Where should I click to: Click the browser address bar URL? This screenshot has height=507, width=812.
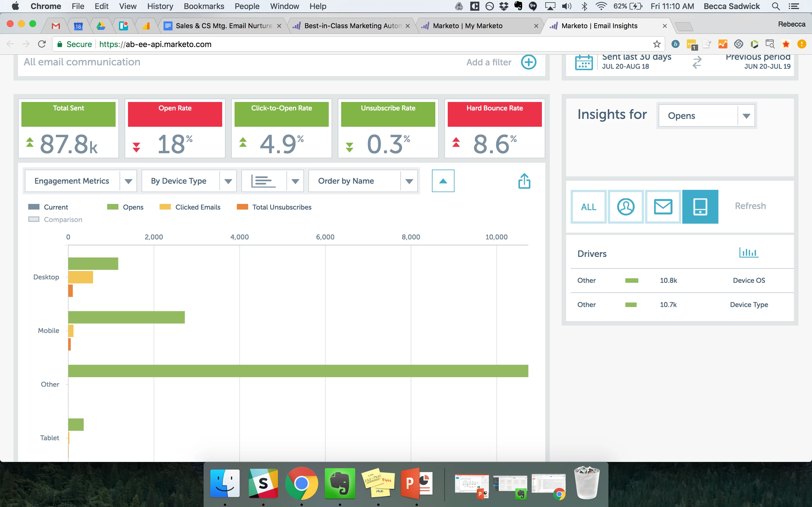[155, 44]
